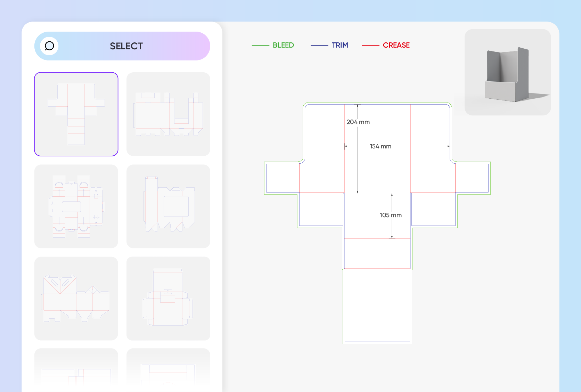Click the BLEED legend label

[283, 45]
